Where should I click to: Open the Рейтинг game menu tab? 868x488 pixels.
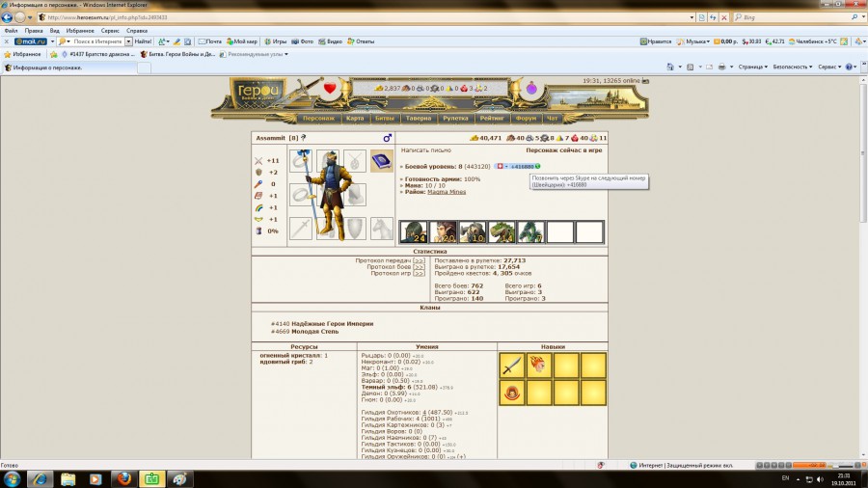pos(492,118)
